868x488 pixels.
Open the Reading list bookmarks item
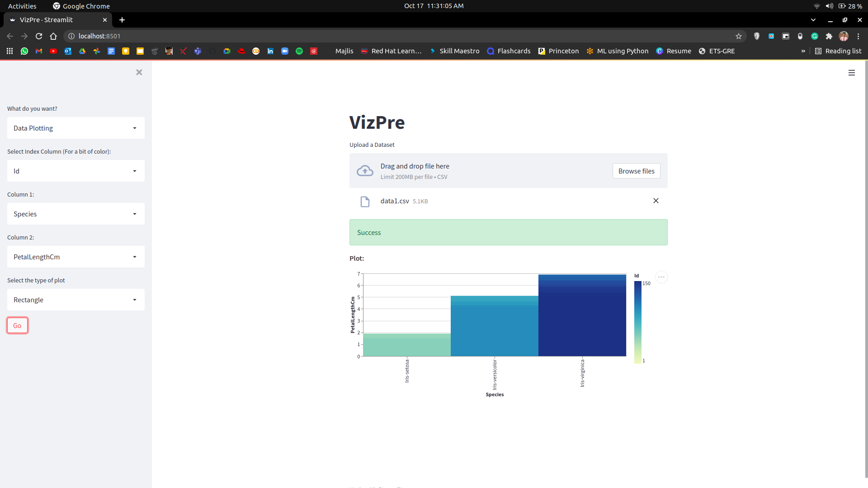pyautogui.click(x=838, y=51)
